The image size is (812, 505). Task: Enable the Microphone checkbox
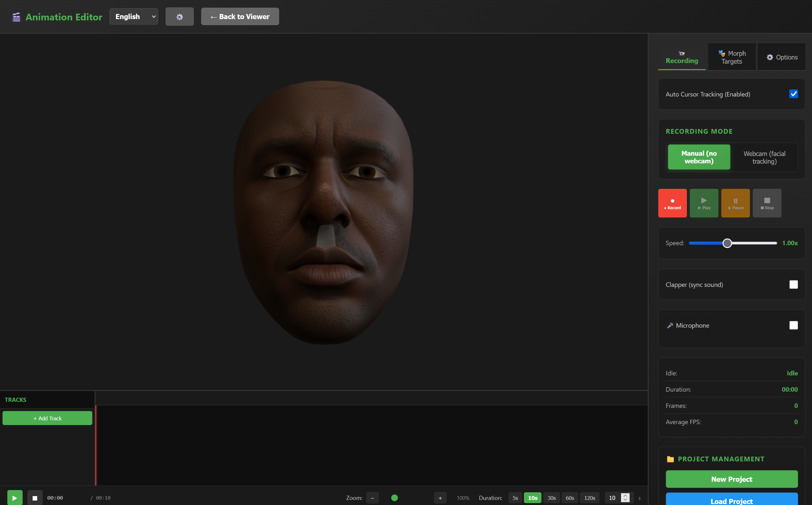pos(793,325)
